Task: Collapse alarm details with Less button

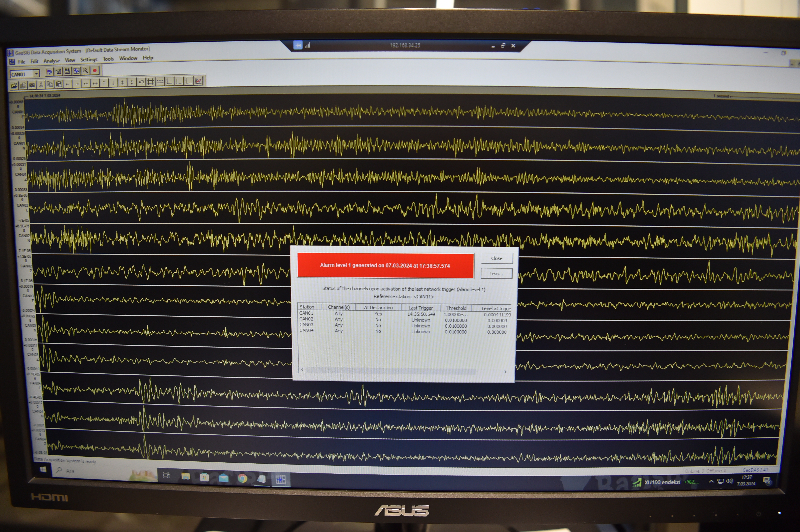Action: [x=496, y=273]
